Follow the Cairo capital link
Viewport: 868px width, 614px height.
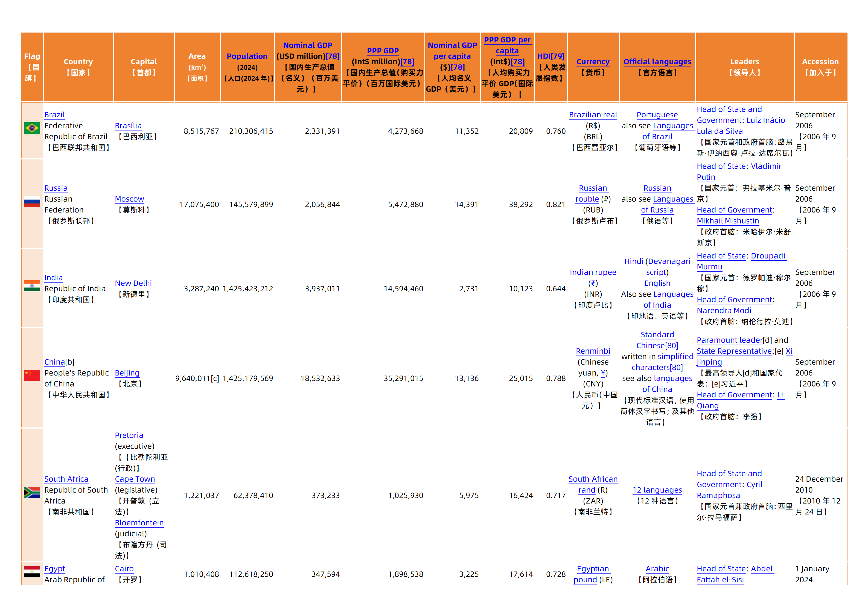(124, 569)
